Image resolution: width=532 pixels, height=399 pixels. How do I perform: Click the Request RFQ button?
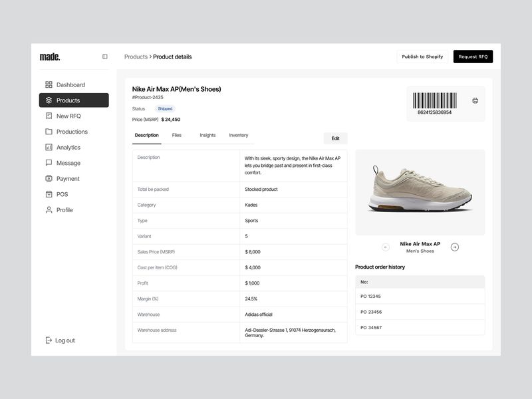pos(473,57)
